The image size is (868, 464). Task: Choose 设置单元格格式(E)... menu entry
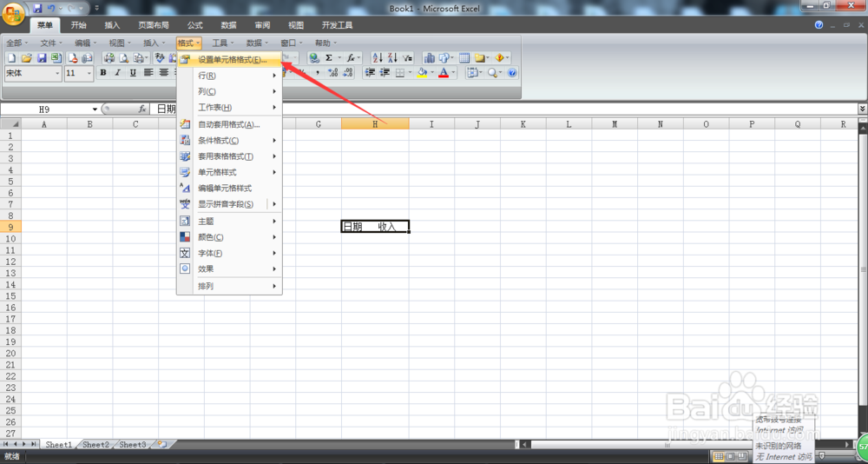229,59
